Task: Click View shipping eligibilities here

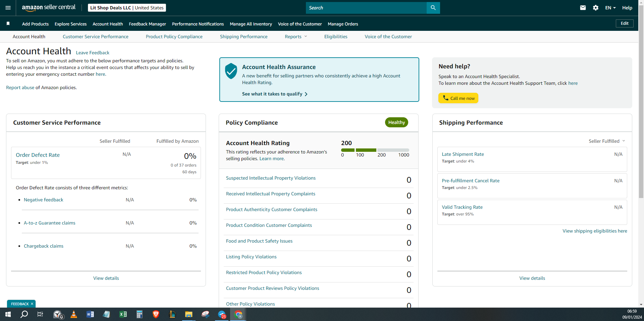Action: [x=595, y=231]
